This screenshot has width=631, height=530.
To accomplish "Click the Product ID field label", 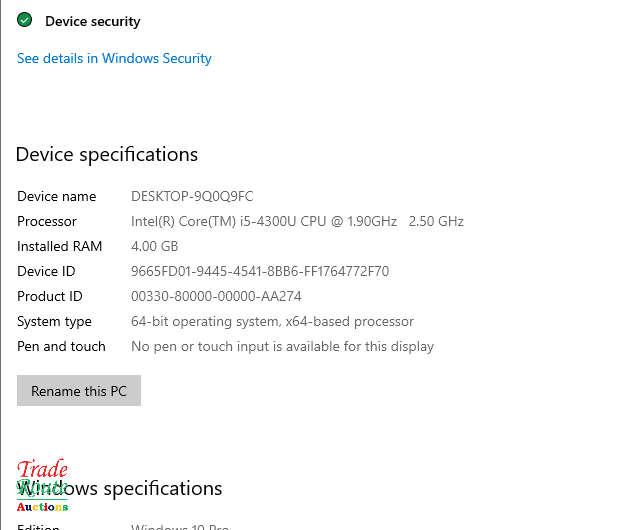I will tap(50, 296).
